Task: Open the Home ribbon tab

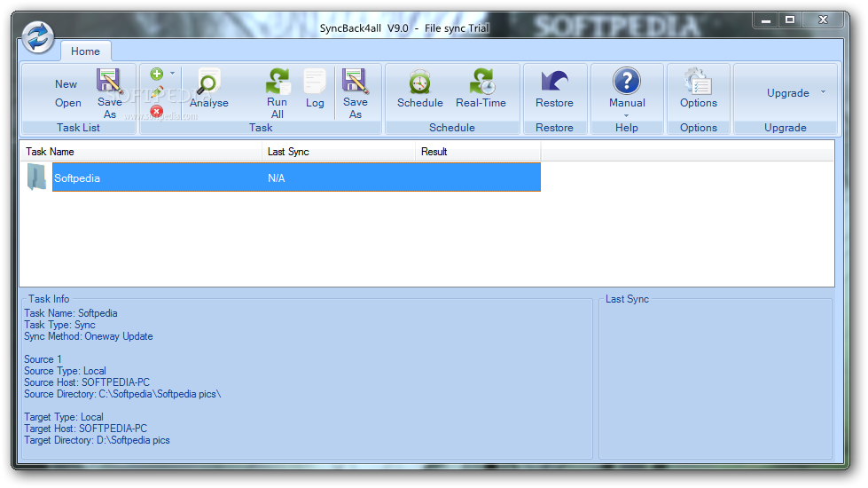Action: pyautogui.click(x=85, y=51)
